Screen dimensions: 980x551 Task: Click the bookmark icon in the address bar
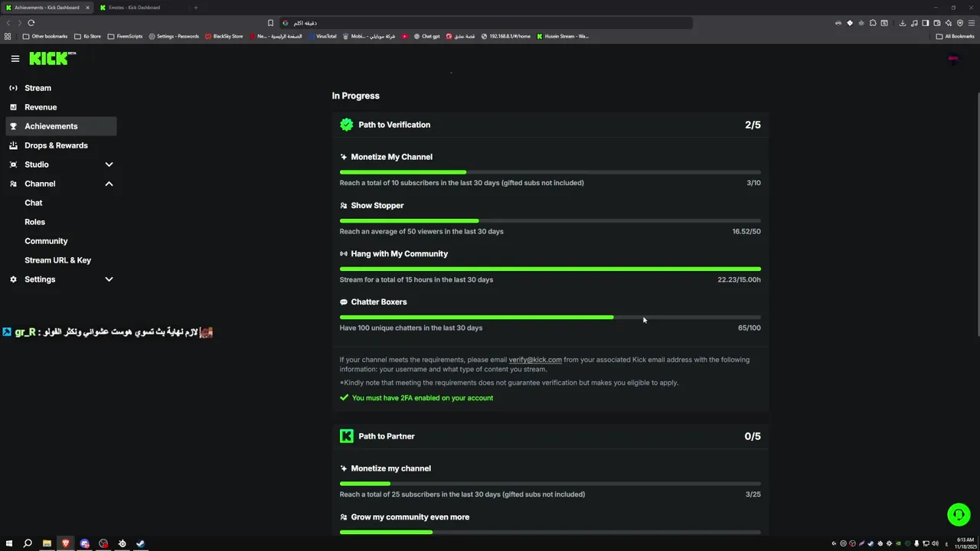click(270, 23)
